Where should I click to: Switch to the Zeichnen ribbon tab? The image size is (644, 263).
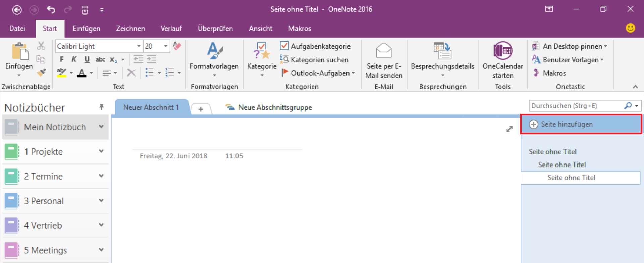130,29
